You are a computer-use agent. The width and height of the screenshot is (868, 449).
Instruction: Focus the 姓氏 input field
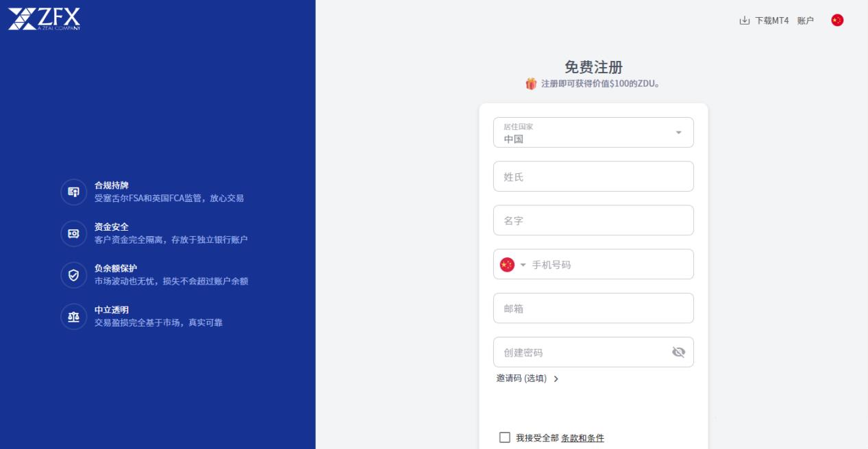(593, 177)
